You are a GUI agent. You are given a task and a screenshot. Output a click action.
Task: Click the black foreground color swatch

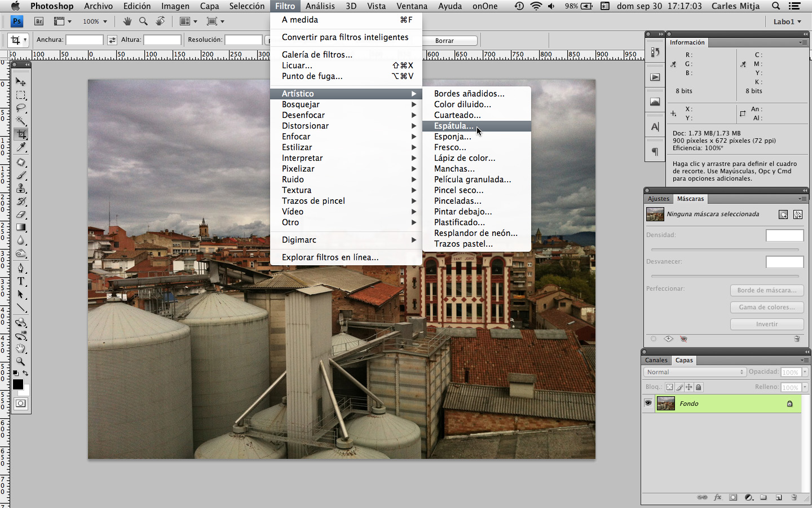tap(18, 384)
